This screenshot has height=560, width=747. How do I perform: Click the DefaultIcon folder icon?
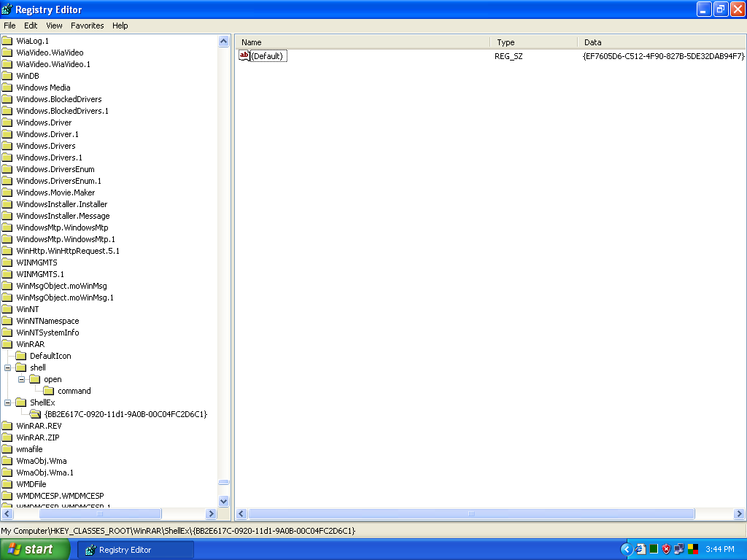pyautogui.click(x=21, y=356)
